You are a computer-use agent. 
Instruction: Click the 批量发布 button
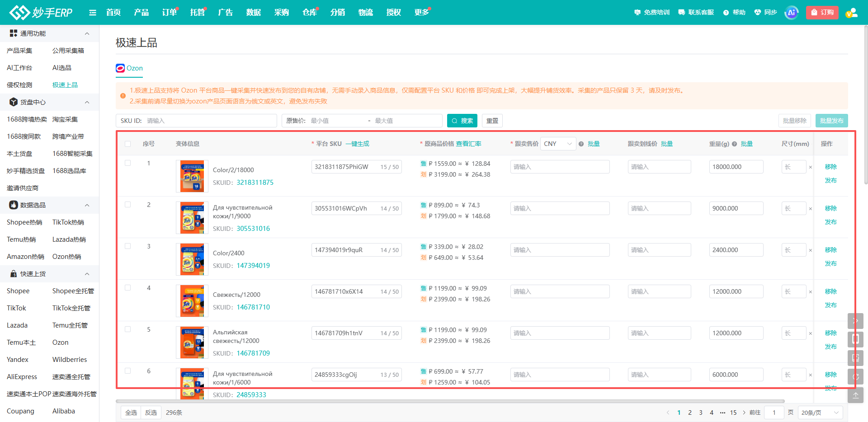pos(832,121)
